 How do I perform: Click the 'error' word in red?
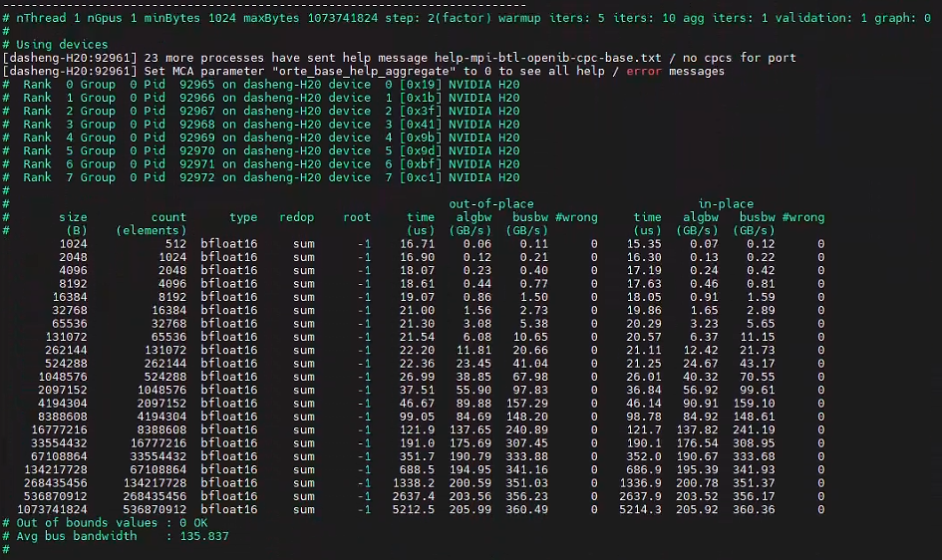643,71
